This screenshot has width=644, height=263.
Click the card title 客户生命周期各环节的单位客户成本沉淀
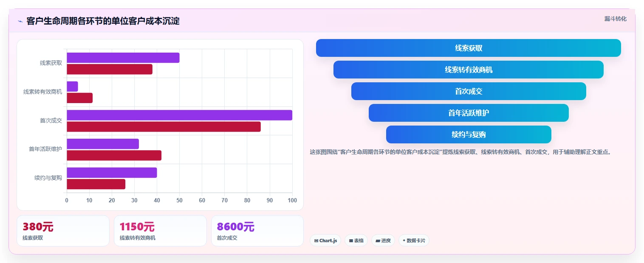(103, 21)
